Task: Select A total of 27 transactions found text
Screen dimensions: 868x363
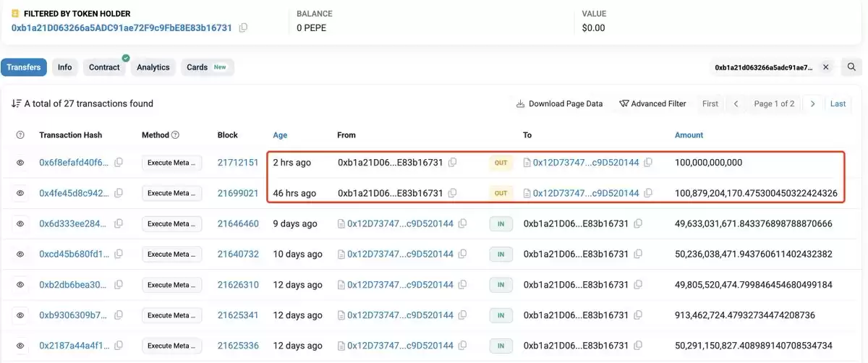Action: (89, 103)
